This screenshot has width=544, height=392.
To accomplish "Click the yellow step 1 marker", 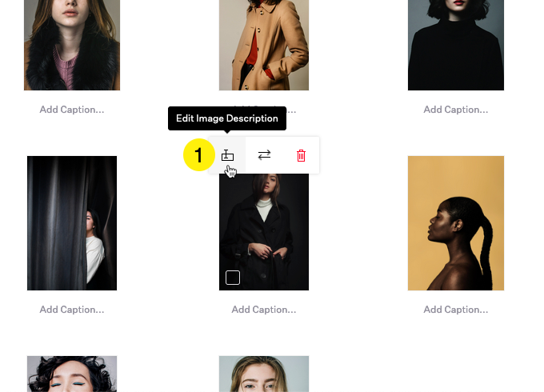I will point(198,154).
